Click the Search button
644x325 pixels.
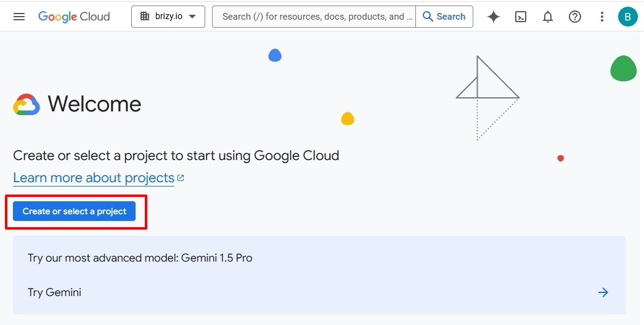pos(444,17)
